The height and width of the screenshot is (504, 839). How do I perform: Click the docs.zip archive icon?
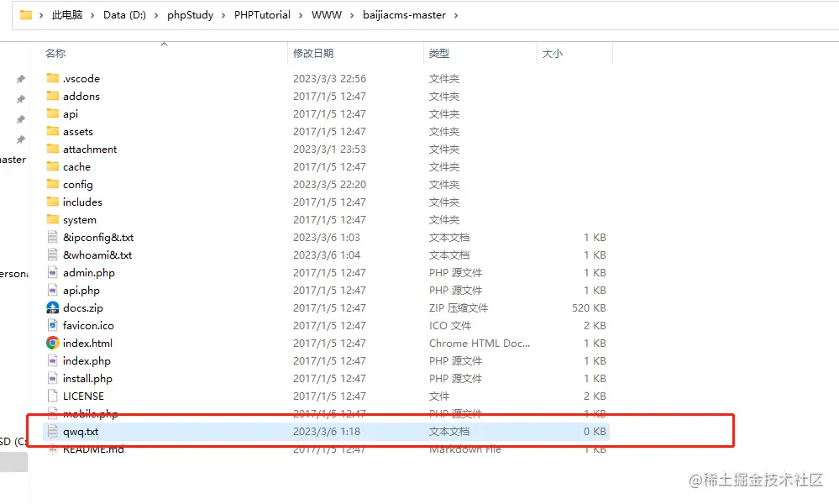[x=52, y=307]
